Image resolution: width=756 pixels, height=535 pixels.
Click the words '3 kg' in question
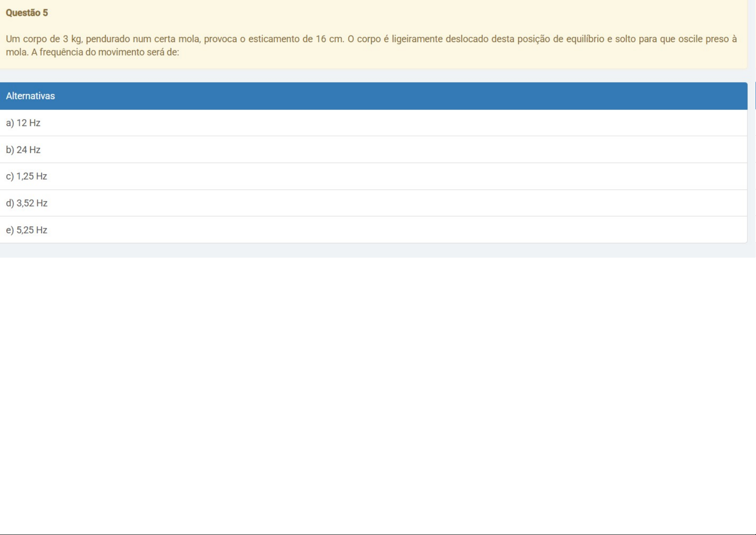pyautogui.click(x=72, y=39)
